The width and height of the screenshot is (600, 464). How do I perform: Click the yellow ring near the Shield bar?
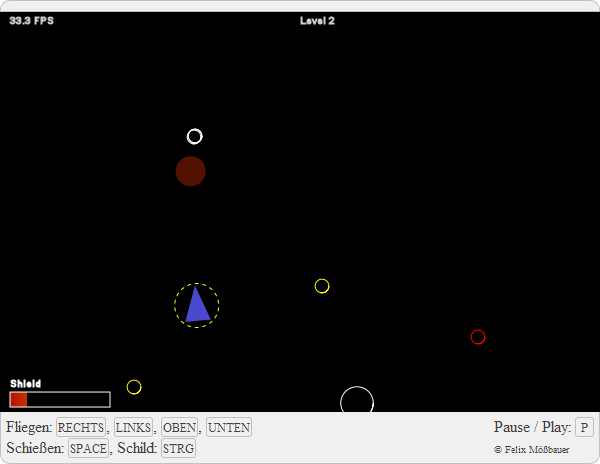click(134, 387)
